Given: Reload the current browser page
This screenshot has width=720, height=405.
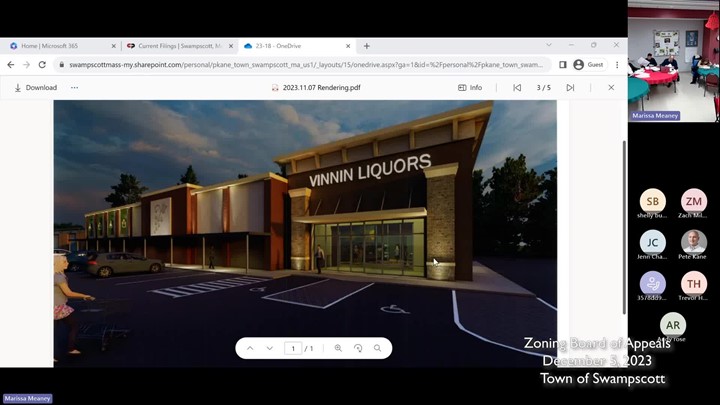Looking at the screenshot, I should click(42, 65).
